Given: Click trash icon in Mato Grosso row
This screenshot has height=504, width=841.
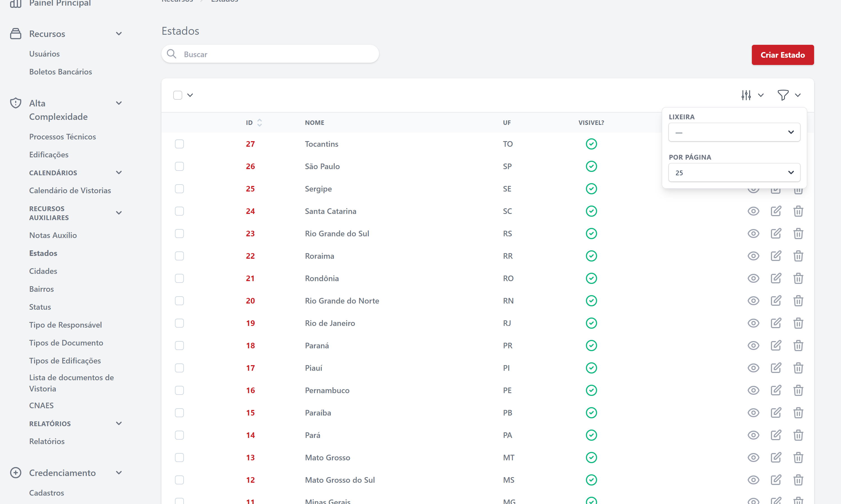Looking at the screenshot, I should [x=798, y=458].
